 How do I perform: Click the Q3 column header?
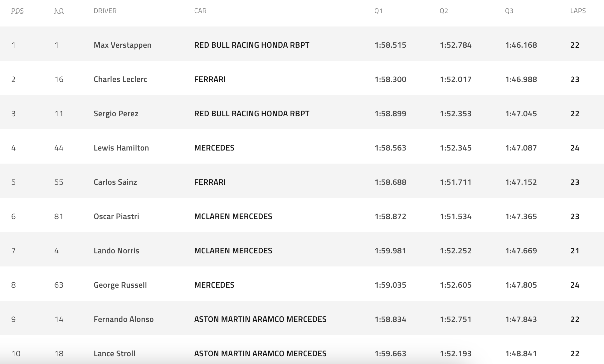click(x=509, y=11)
